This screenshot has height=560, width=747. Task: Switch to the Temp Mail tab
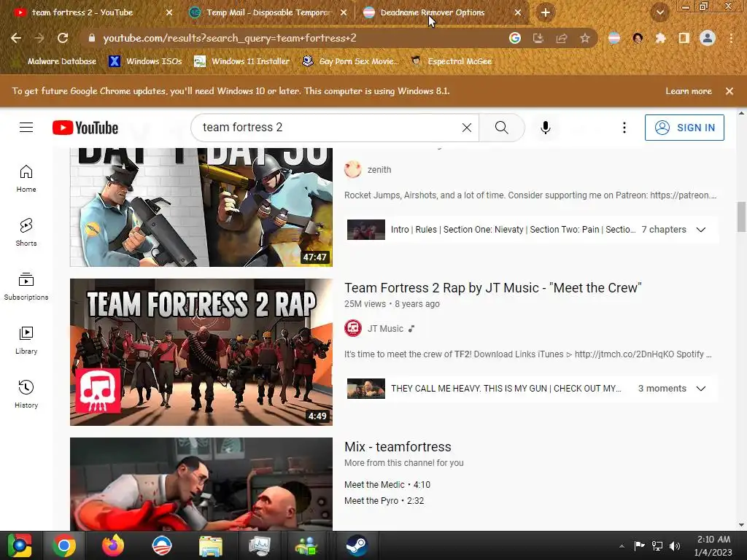269,12
